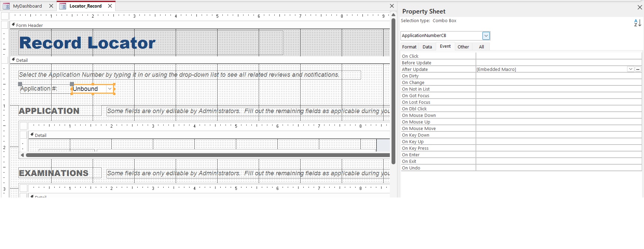
Task: Switch to the MyDashboard tab
Action: point(27,6)
